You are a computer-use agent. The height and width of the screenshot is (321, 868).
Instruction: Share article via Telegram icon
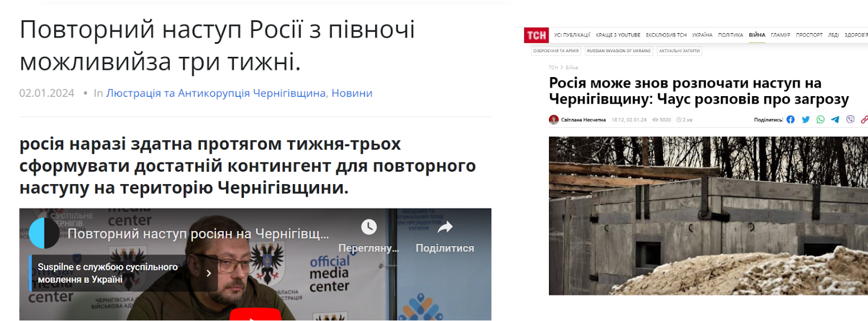pos(835,119)
